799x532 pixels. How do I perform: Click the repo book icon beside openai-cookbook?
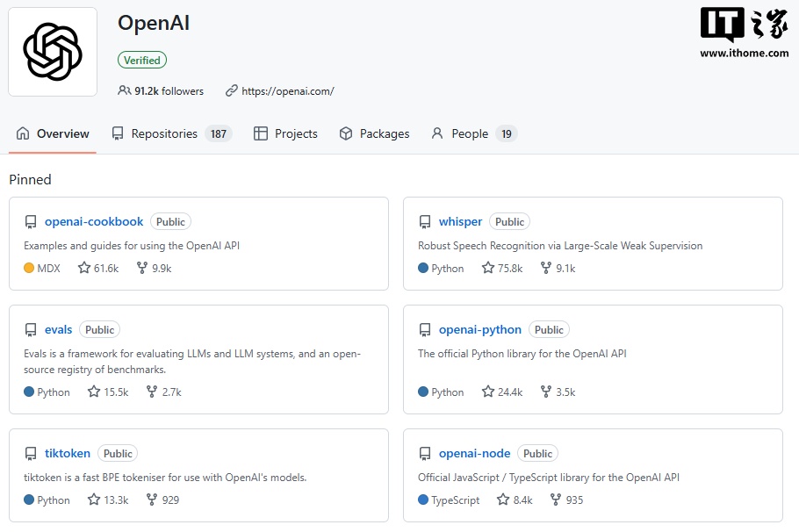click(x=31, y=221)
